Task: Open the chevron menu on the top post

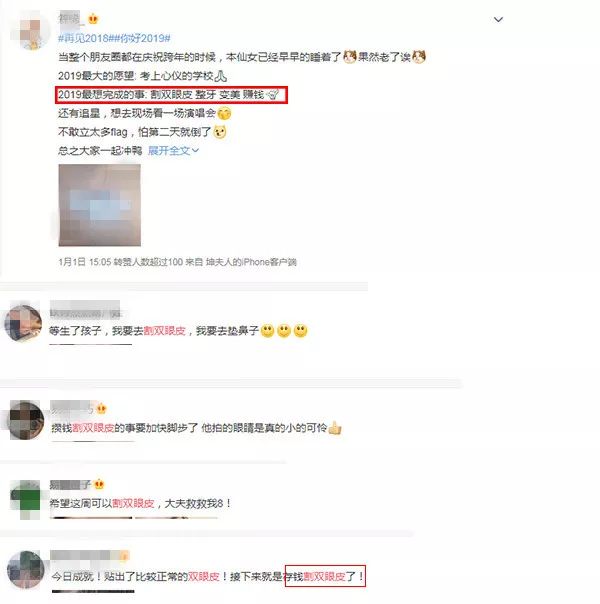Action: click(498, 19)
